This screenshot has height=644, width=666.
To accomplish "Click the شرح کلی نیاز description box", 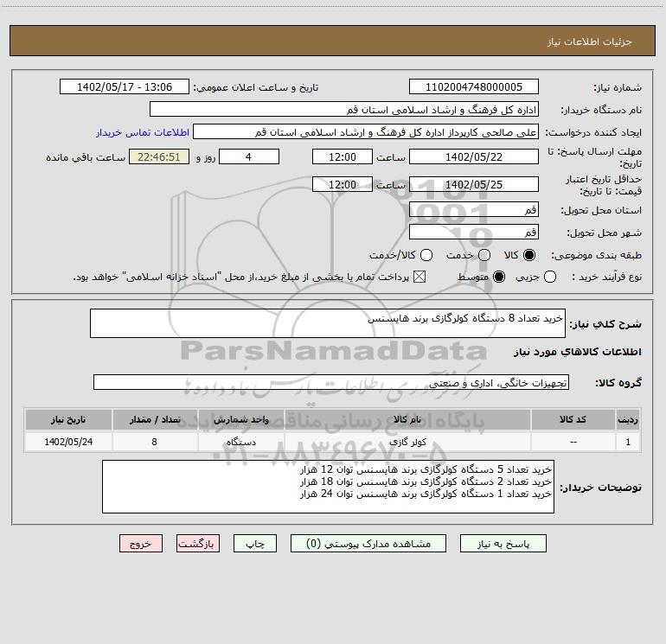I will 328,323.
